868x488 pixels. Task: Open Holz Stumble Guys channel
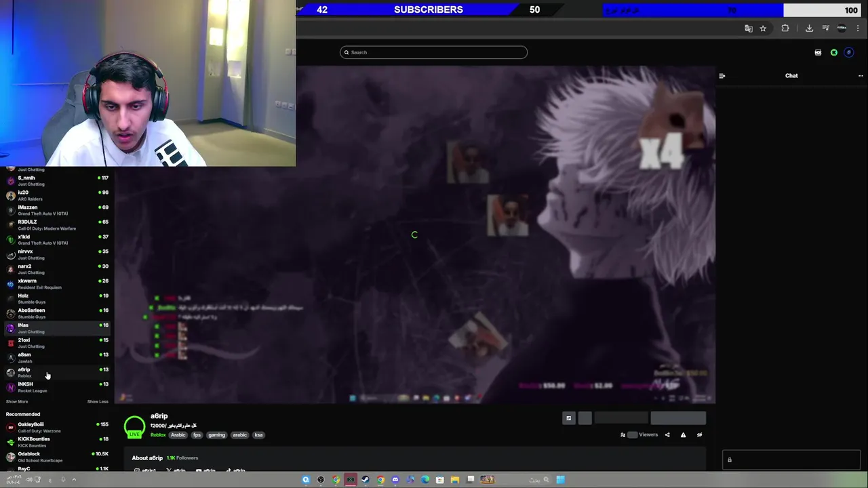point(57,298)
